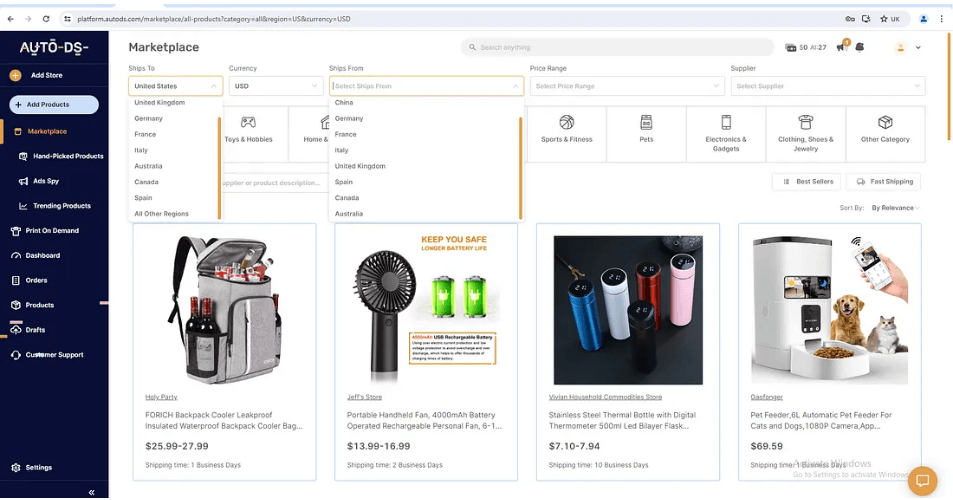Click the Ships From select box

coord(426,86)
